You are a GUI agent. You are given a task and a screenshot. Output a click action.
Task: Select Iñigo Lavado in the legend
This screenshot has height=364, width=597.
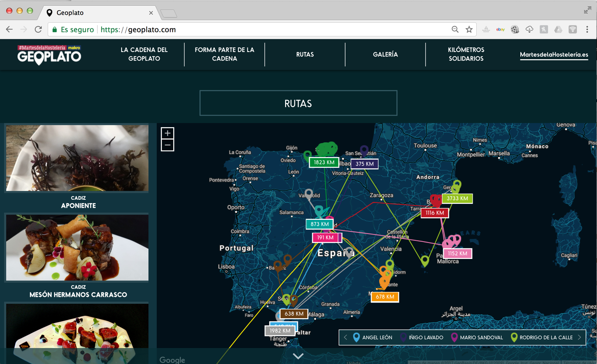click(x=421, y=337)
